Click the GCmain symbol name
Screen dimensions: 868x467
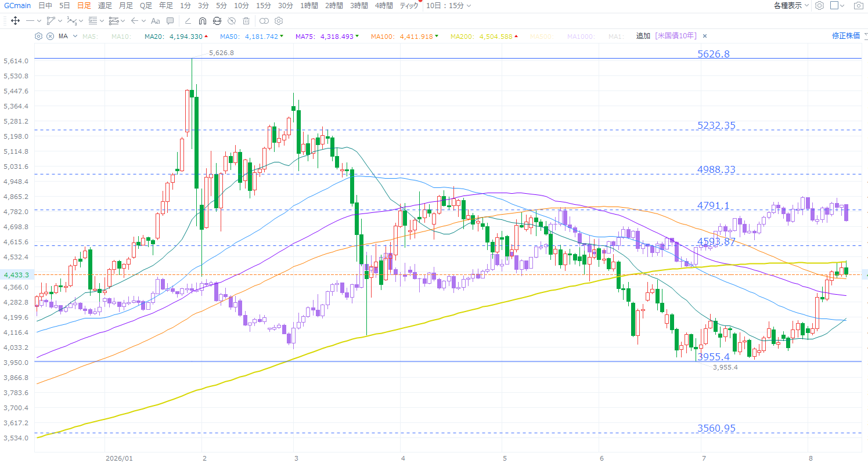point(17,5)
